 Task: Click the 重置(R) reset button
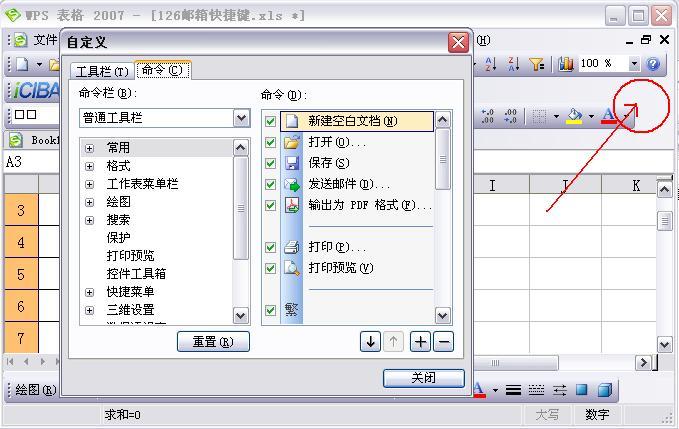tap(213, 342)
